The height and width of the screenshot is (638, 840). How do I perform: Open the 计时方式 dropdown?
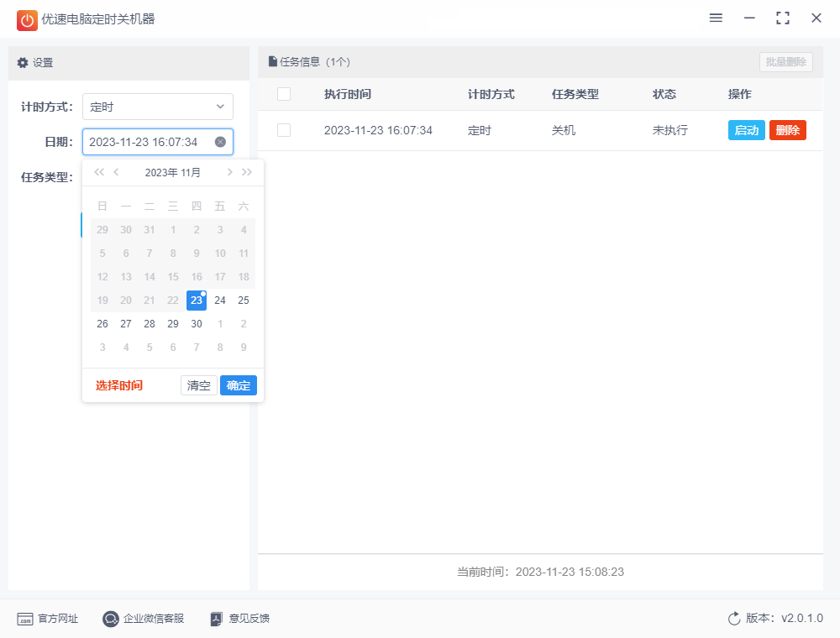(x=157, y=107)
